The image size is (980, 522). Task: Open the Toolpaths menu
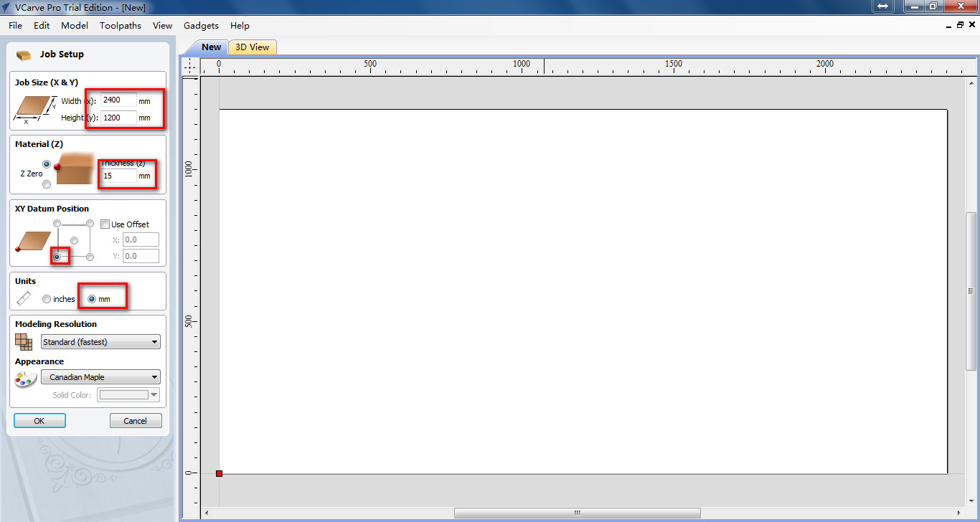tap(121, 25)
